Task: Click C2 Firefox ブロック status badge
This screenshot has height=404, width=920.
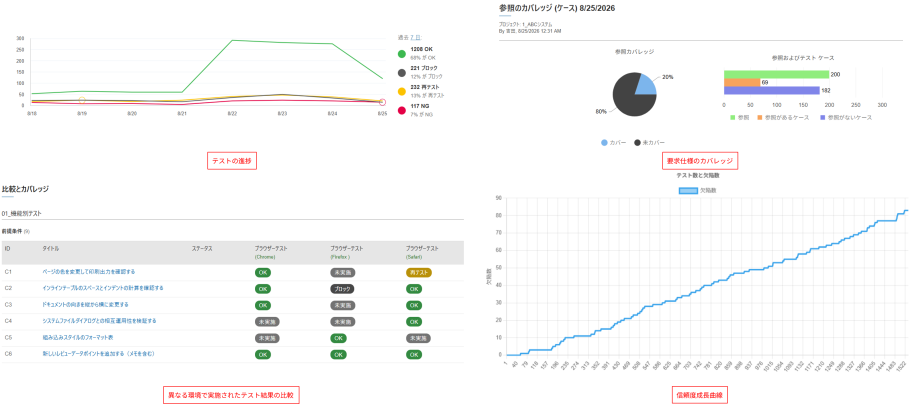Action: pos(343,289)
